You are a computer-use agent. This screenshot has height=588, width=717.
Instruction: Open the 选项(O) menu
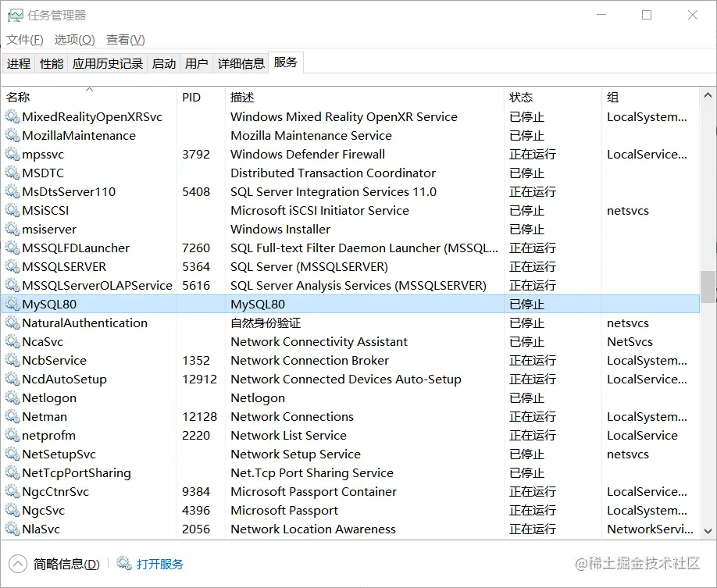click(74, 40)
